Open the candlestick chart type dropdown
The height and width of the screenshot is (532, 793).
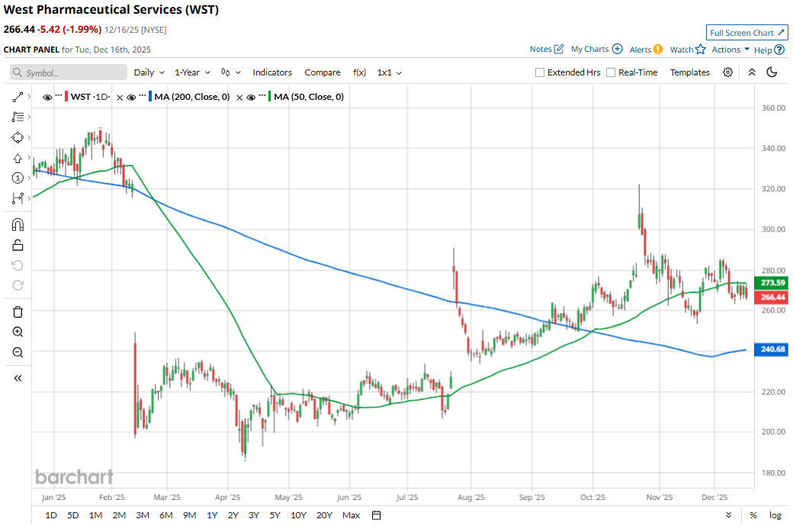point(230,72)
